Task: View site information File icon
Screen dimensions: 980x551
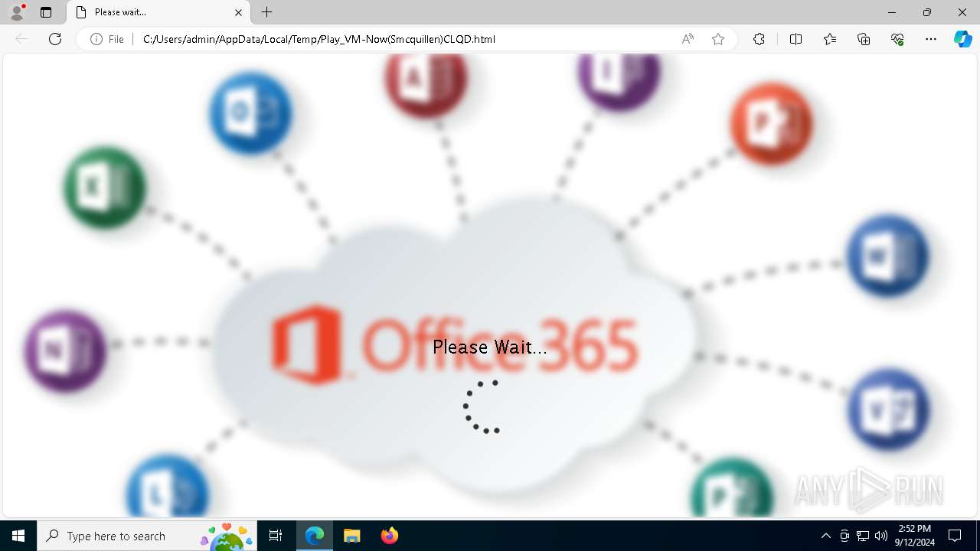Action: pos(106,39)
